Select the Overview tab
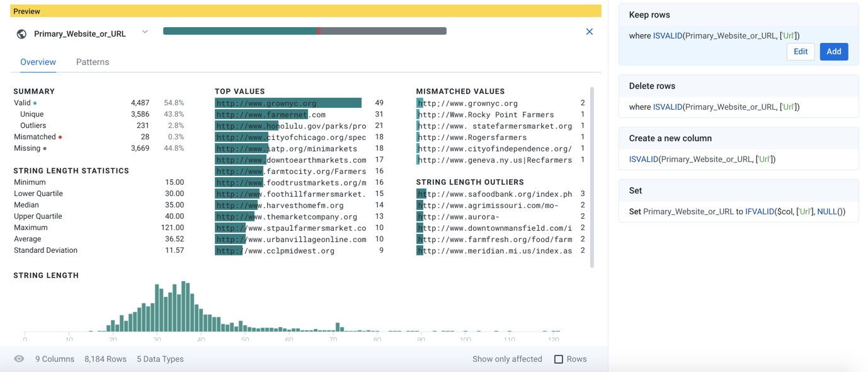The width and height of the screenshot is (868, 372). (x=38, y=62)
